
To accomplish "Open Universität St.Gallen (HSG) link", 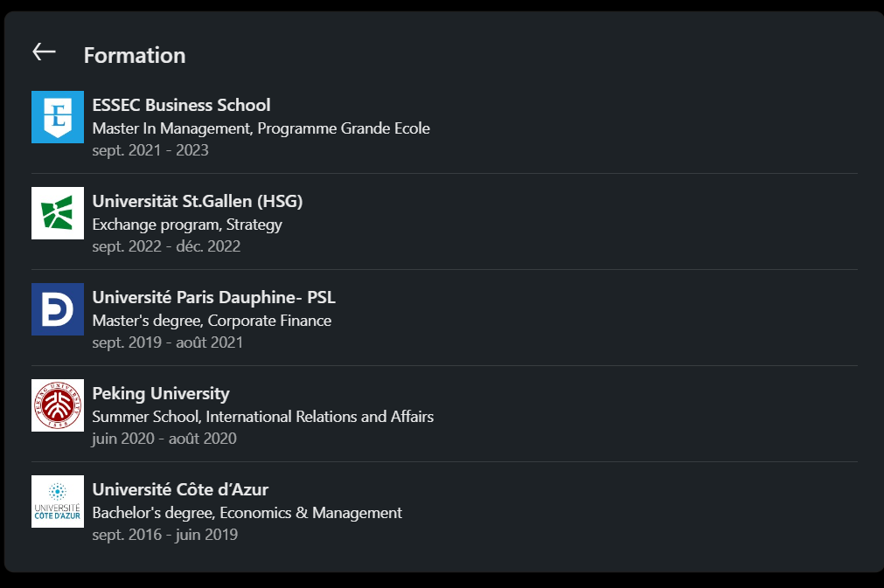I will point(198,201).
